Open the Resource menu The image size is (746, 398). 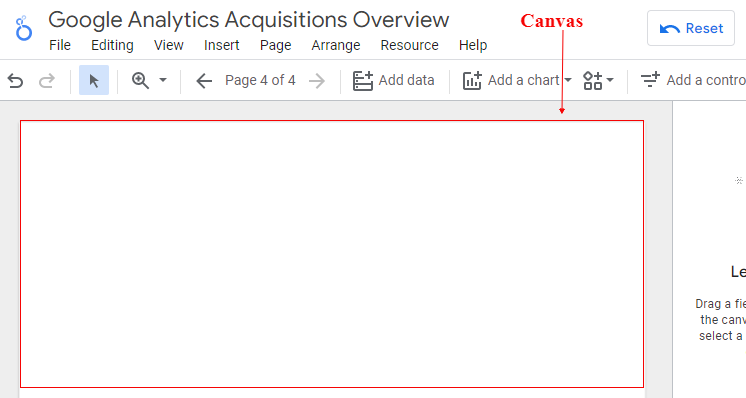(410, 45)
